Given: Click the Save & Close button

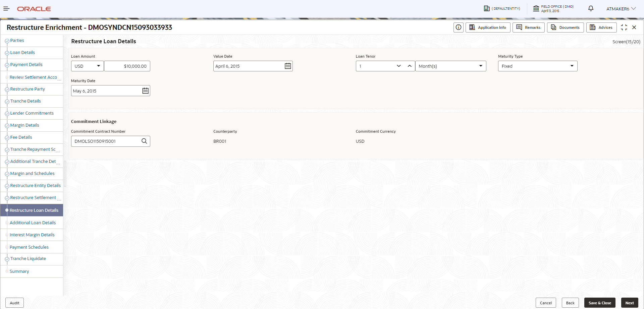Looking at the screenshot, I should (600, 303).
